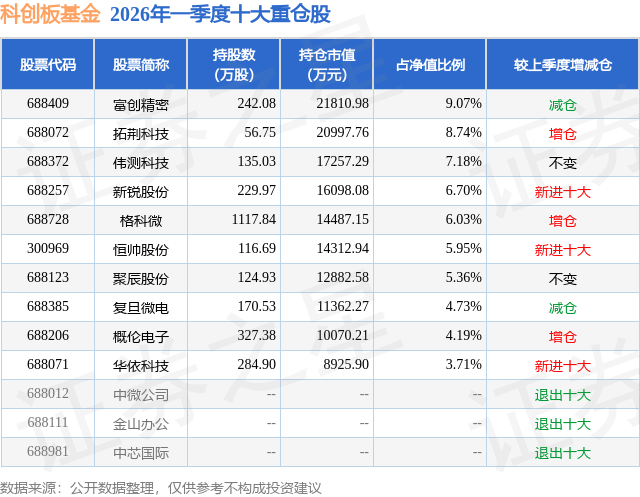
Task: Click 增仓 in the 概伦电子 row
Action: click(x=563, y=337)
